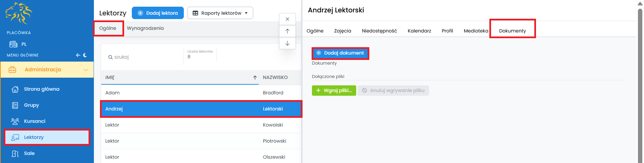Expand the Administracja menu section

click(x=47, y=70)
